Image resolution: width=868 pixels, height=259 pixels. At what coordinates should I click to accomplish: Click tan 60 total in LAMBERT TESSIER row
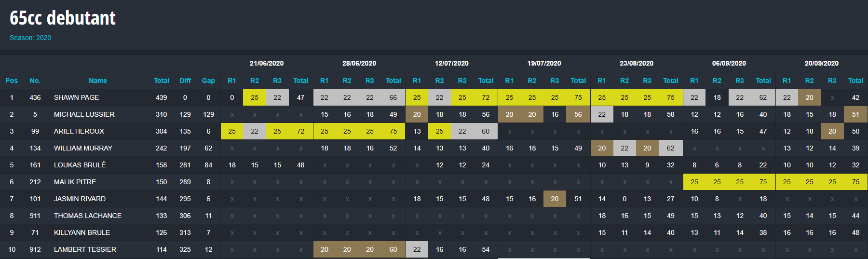393,249
